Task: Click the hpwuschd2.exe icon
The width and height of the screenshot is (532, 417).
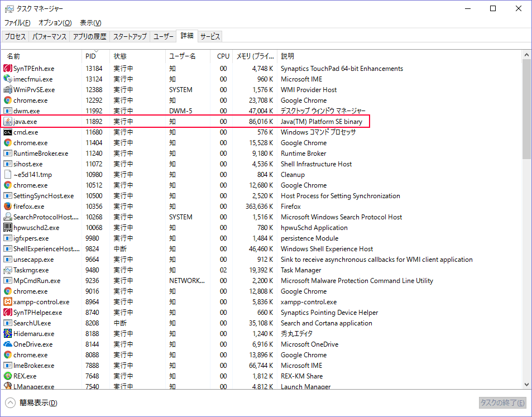Action: pyautogui.click(x=8, y=227)
